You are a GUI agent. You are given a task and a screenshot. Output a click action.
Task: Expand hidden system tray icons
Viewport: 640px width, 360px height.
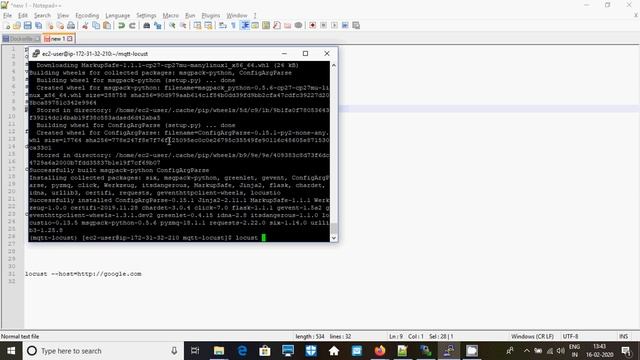[x=527, y=351]
